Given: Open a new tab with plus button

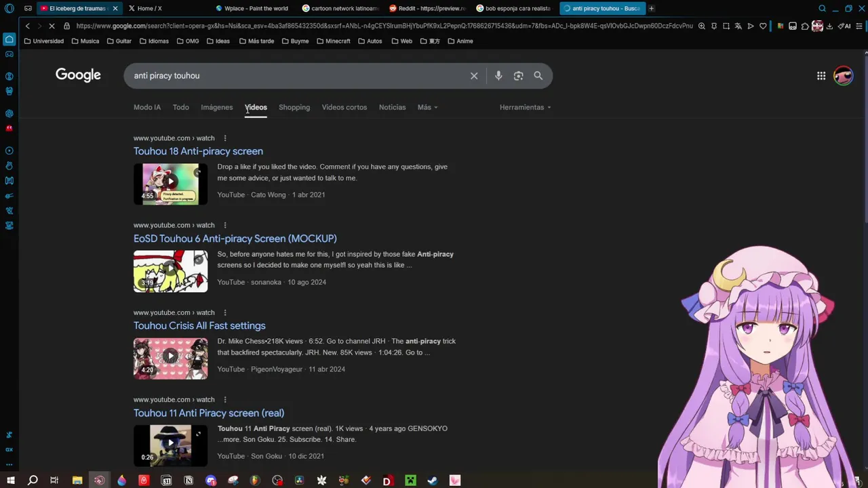Looking at the screenshot, I should [651, 8].
